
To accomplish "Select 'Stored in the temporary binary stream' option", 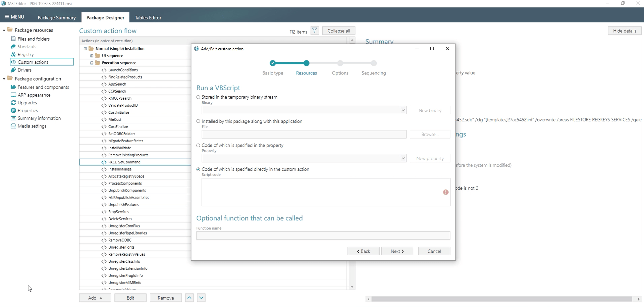I will [x=198, y=97].
